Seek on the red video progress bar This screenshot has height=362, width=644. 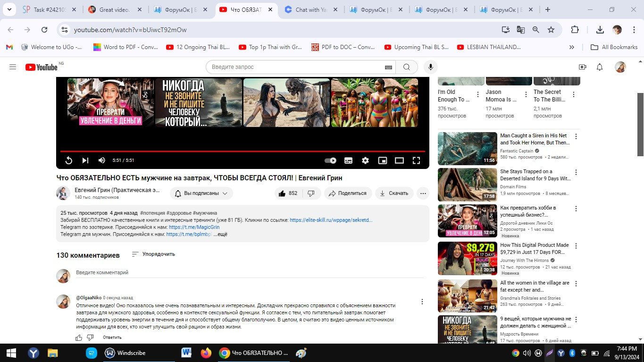pyautogui.click(x=243, y=152)
